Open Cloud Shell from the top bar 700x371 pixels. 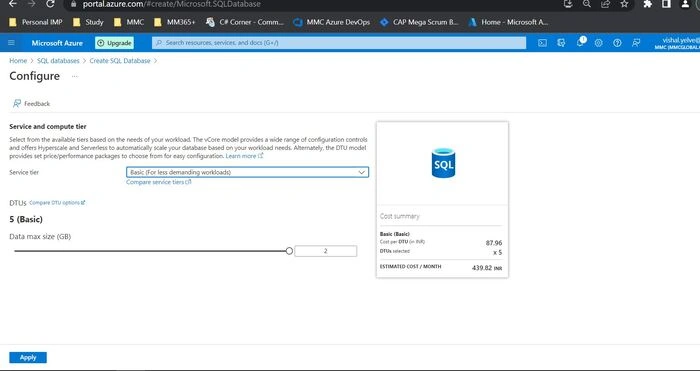(542, 43)
